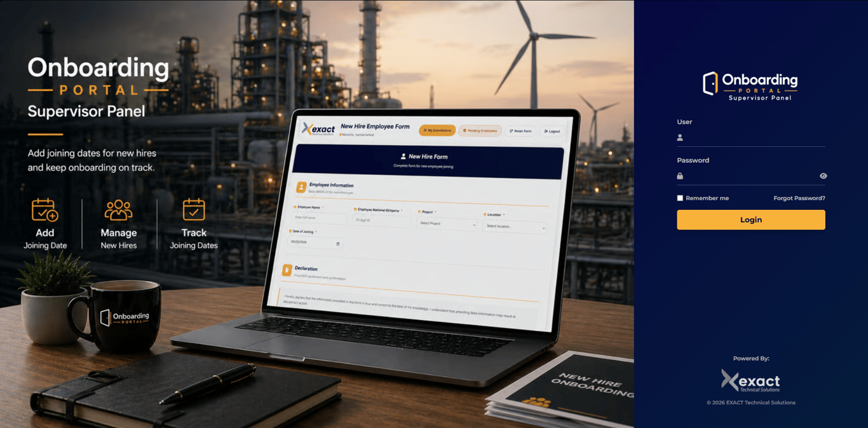Click the exact Technical Solutions footer logo
This screenshot has width=868, height=428.
point(750,380)
